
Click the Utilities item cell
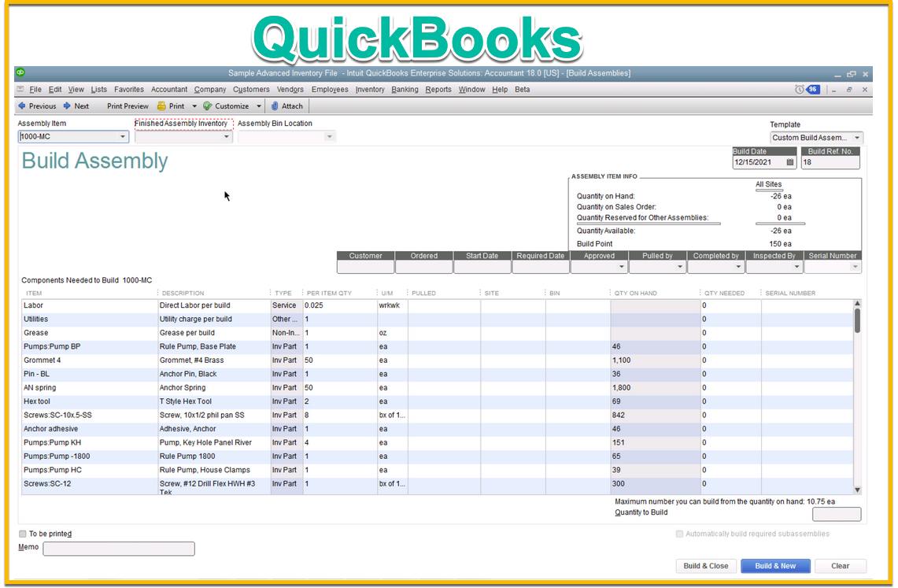point(90,319)
